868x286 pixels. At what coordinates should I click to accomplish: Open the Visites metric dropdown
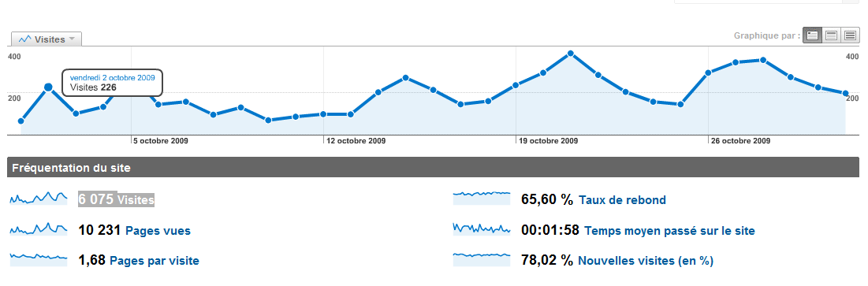tap(47, 39)
